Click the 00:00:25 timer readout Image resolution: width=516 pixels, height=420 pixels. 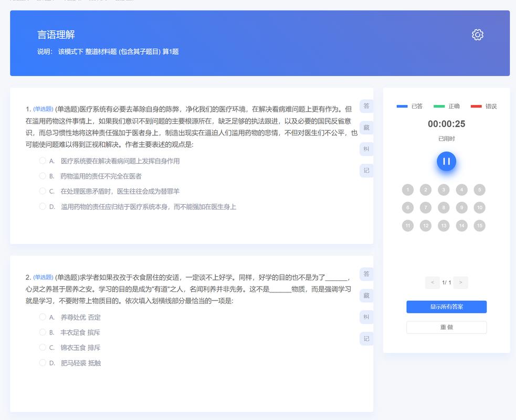(x=446, y=124)
